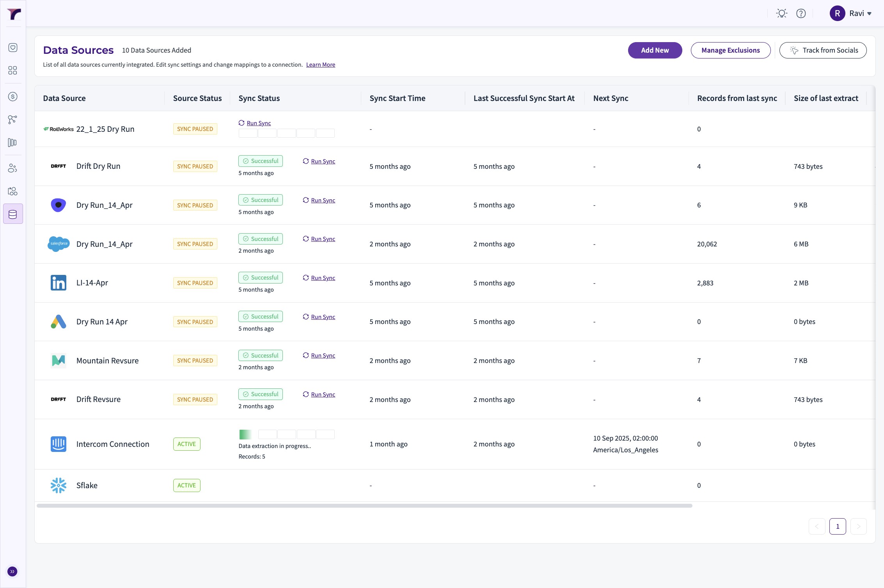Viewport: 884px width, 588px height.
Task: Click the Add New button
Action: [x=655, y=50]
